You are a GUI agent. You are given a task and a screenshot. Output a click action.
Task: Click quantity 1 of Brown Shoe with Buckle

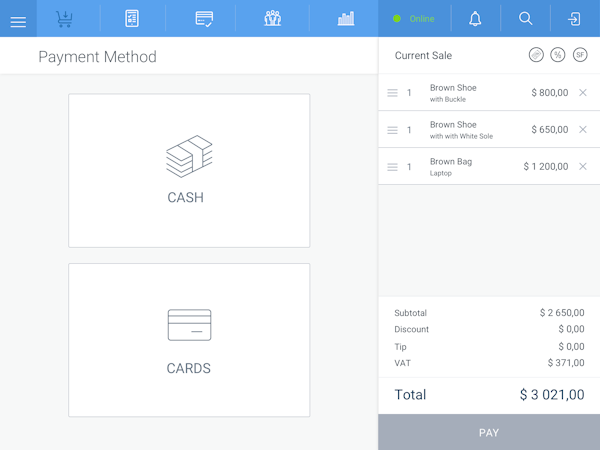click(409, 93)
